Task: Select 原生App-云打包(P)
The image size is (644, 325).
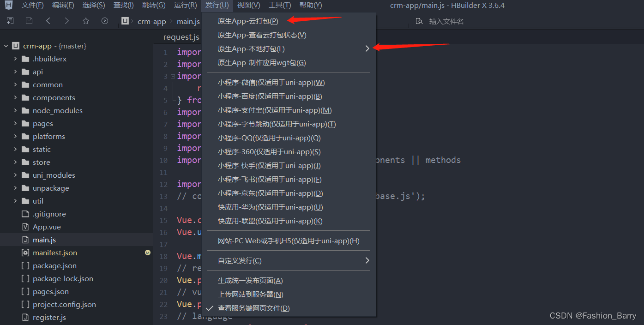Action: 289,21
